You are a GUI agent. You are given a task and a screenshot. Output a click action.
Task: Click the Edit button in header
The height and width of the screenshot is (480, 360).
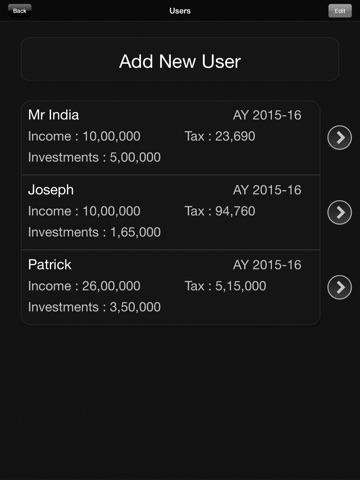340,11
